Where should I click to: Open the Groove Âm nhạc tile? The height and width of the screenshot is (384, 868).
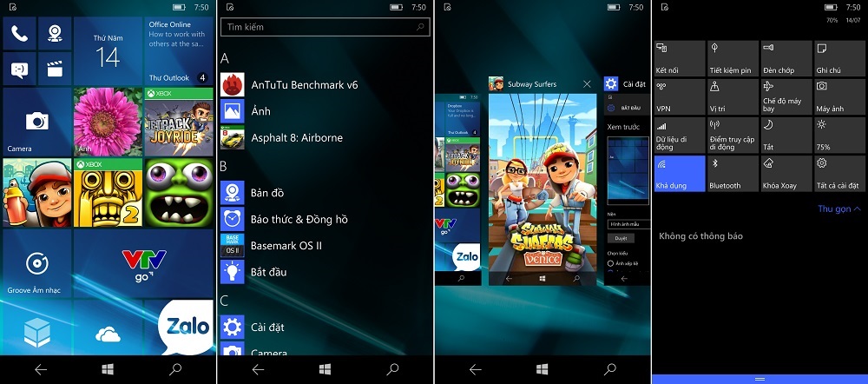(37, 264)
